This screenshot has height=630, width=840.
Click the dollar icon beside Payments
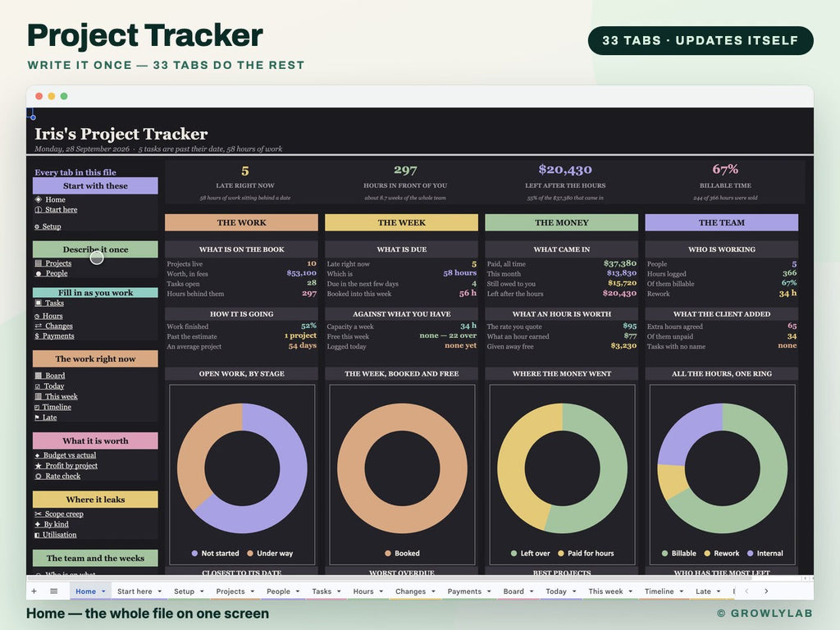click(x=37, y=336)
